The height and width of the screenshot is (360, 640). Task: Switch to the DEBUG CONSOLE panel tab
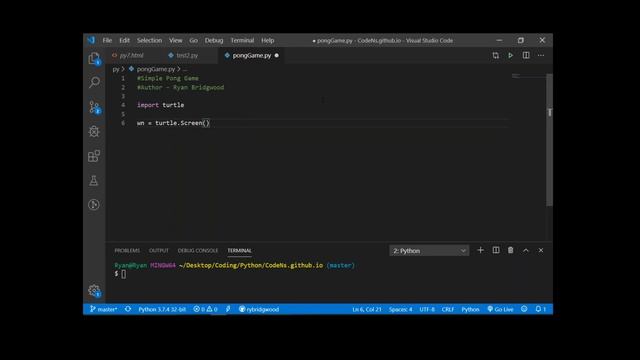198,250
